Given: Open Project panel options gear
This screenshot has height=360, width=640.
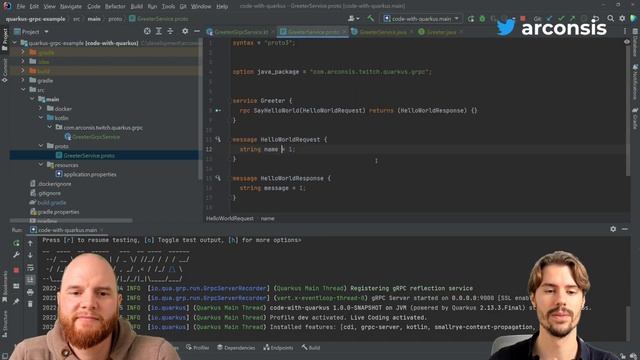Looking at the screenshot, I should [x=185, y=31].
